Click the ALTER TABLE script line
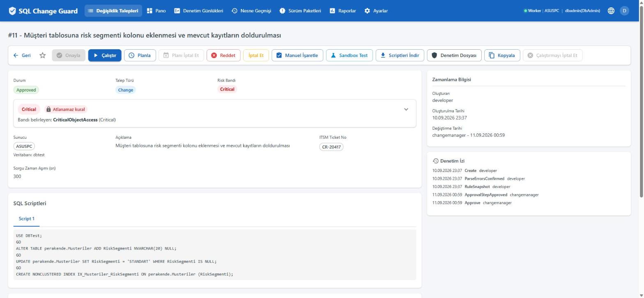The image size is (644, 298). tap(96, 248)
